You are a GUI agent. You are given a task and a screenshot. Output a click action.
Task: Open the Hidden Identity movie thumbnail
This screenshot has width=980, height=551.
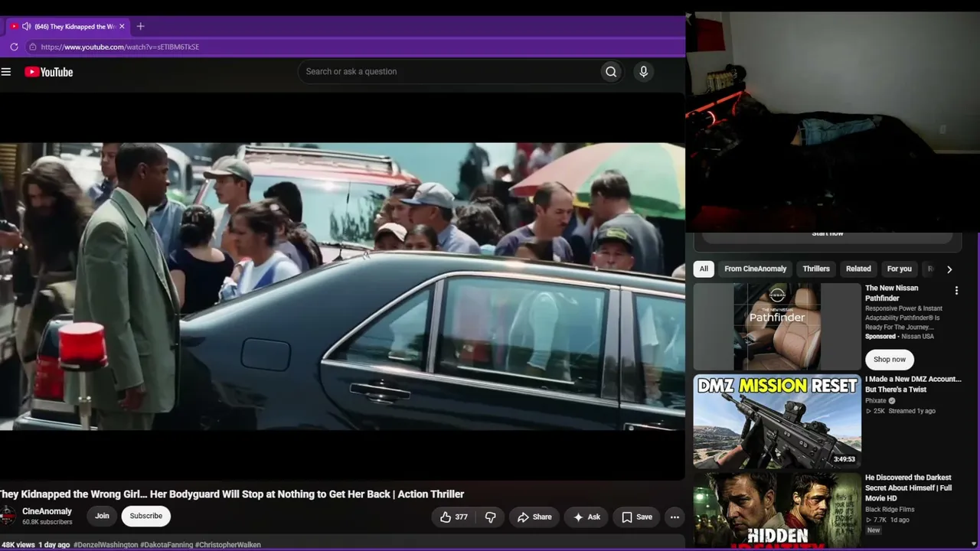click(777, 510)
